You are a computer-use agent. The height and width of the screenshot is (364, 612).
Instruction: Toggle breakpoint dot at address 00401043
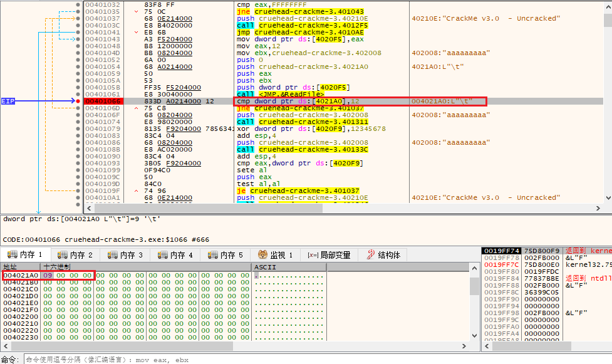(x=78, y=39)
